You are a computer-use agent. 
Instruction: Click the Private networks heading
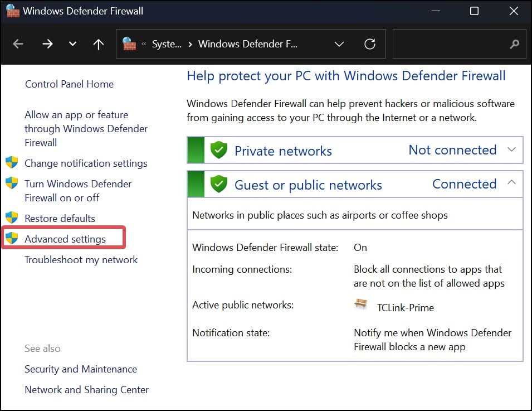click(284, 151)
